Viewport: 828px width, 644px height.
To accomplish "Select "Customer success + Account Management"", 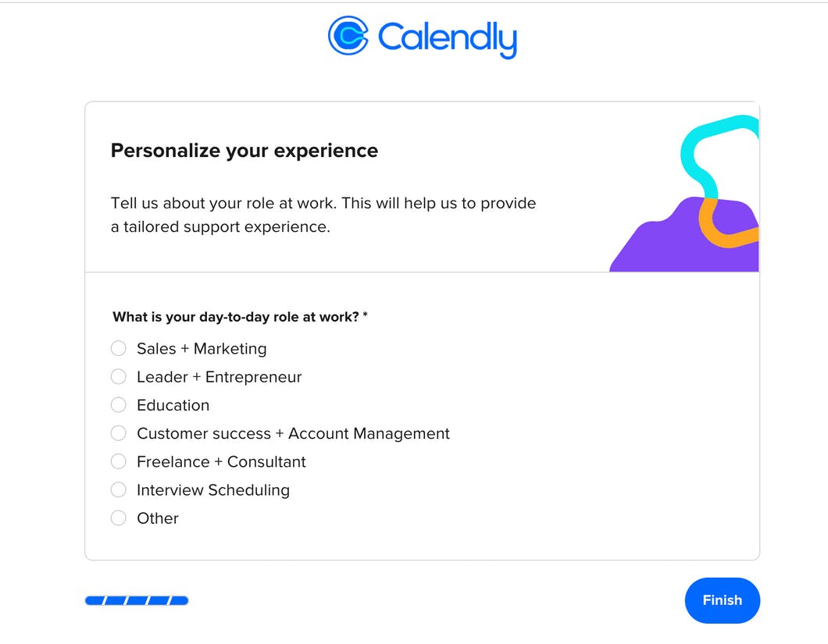I will coord(118,432).
